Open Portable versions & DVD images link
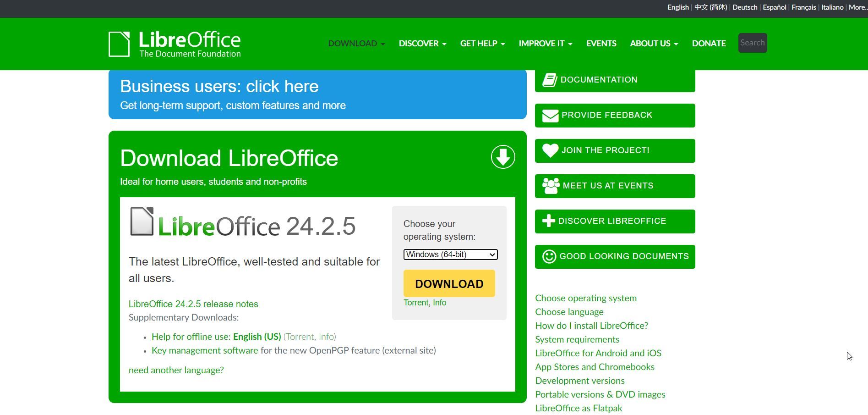The width and height of the screenshot is (868, 415). coord(601,394)
